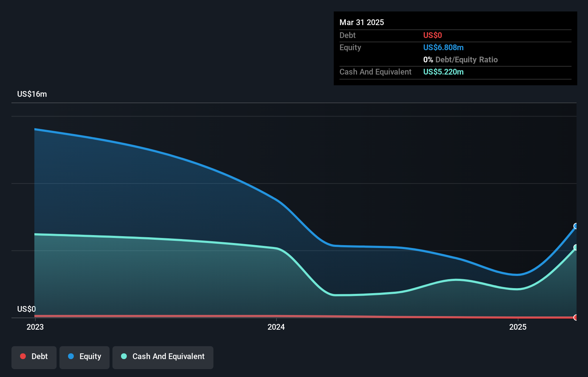This screenshot has height=377, width=588.
Task: Click the US$16m y-axis label
Action: pos(32,94)
